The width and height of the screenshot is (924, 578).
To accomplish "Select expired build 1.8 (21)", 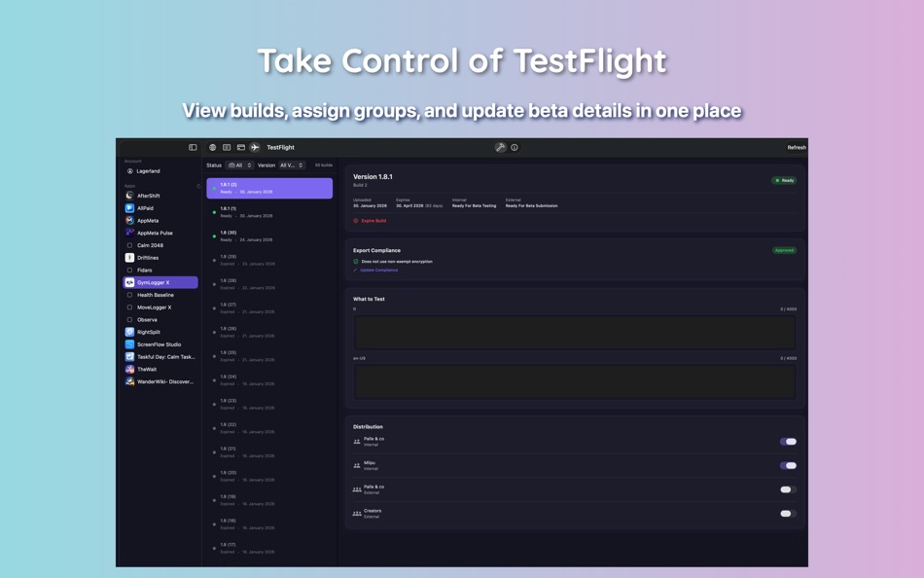I will click(x=269, y=452).
